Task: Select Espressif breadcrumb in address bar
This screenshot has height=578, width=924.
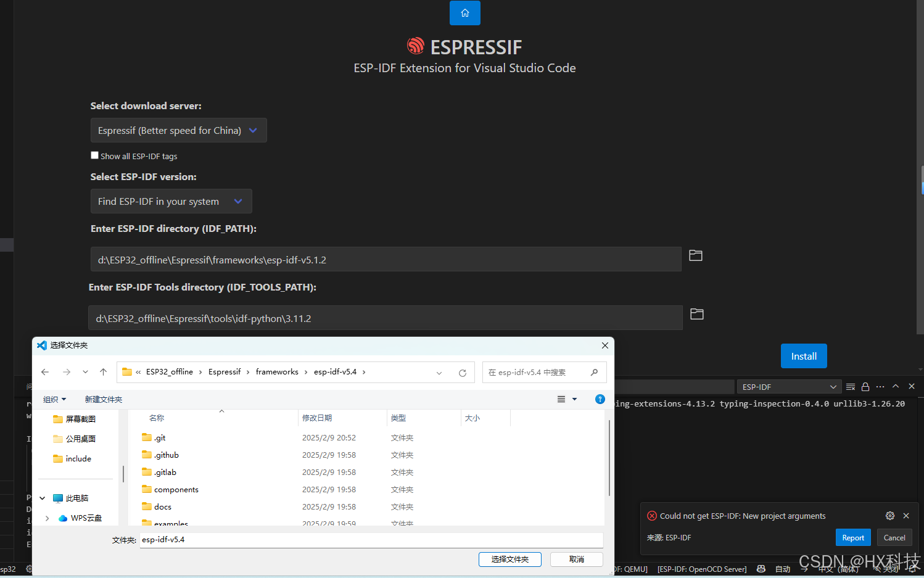Action: [x=225, y=372]
